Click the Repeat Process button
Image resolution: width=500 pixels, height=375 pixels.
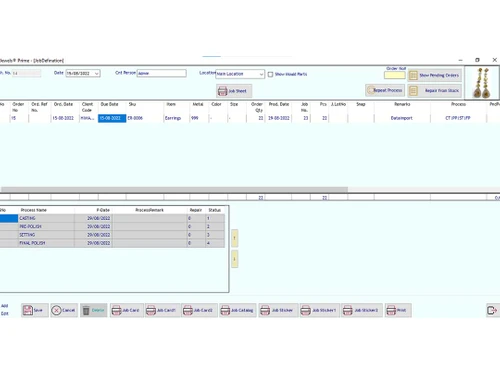385,90
